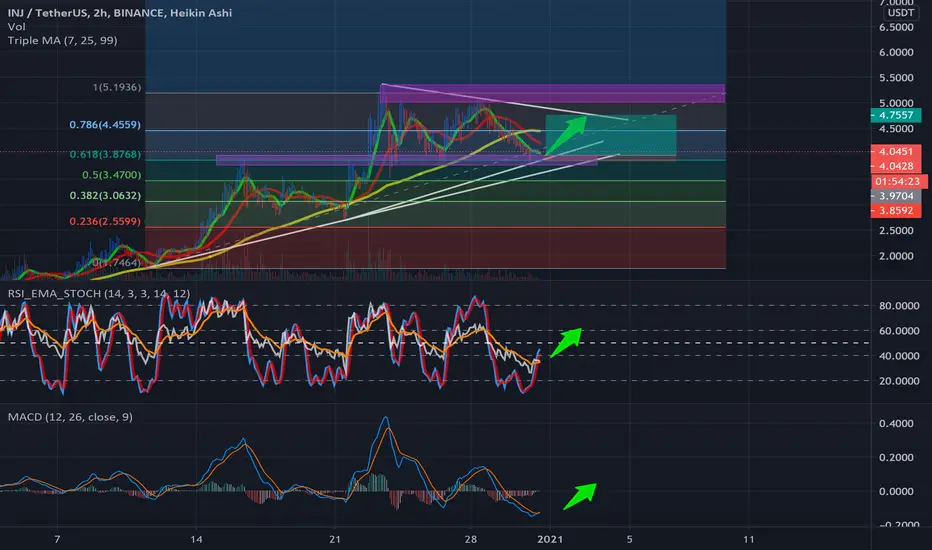
Task: Click the green arrow in price chart
Action: pos(566,134)
